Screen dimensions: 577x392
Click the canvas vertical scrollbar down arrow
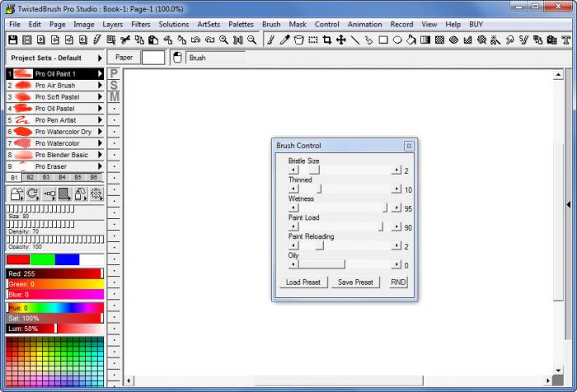coord(558,371)
